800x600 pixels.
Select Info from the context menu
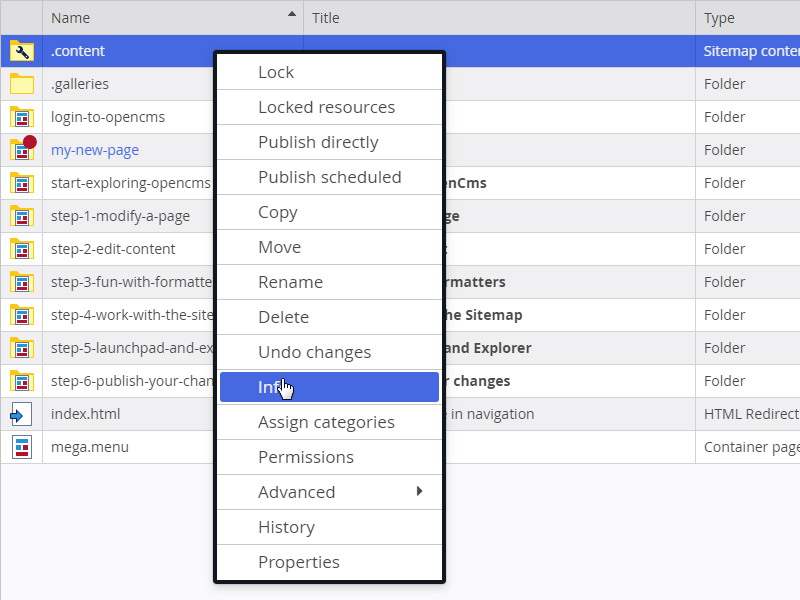(329, 387)
